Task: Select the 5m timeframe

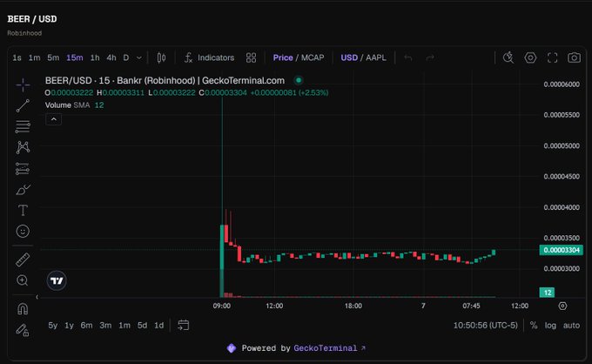Action: pyautogui.click(x=53, y=57)
